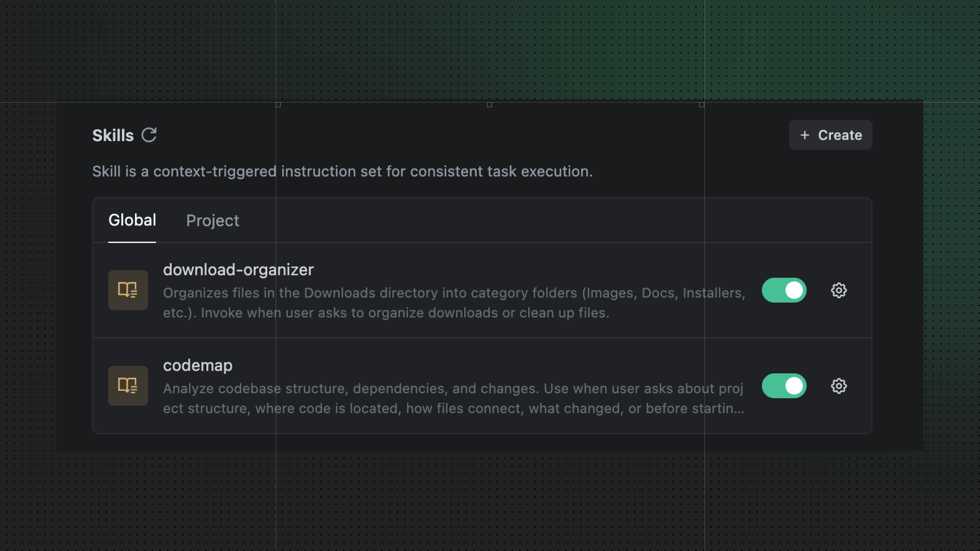Click the Create button
Image resolution: width=980 pixels, height=551 pixels.
pyautogui.click(x=830, y=135)
